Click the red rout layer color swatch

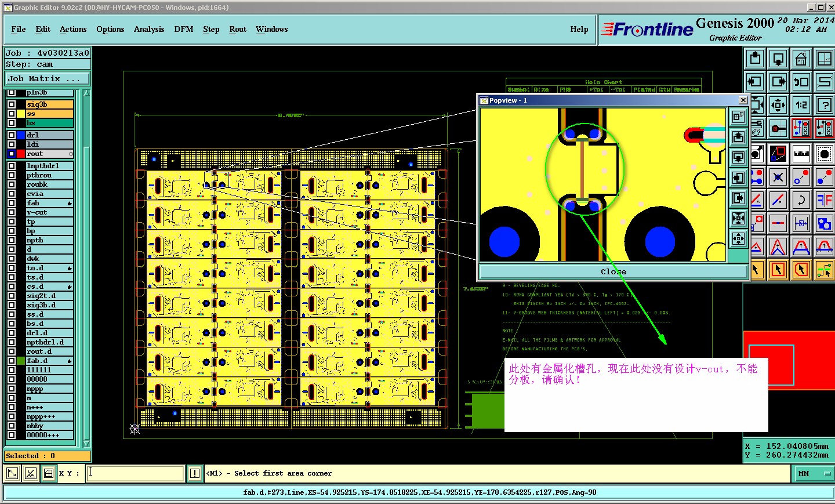21,154
